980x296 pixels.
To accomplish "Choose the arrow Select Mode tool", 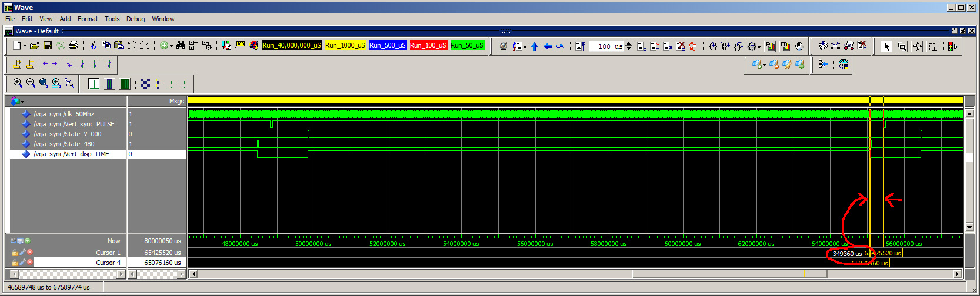I will [886, 46].
